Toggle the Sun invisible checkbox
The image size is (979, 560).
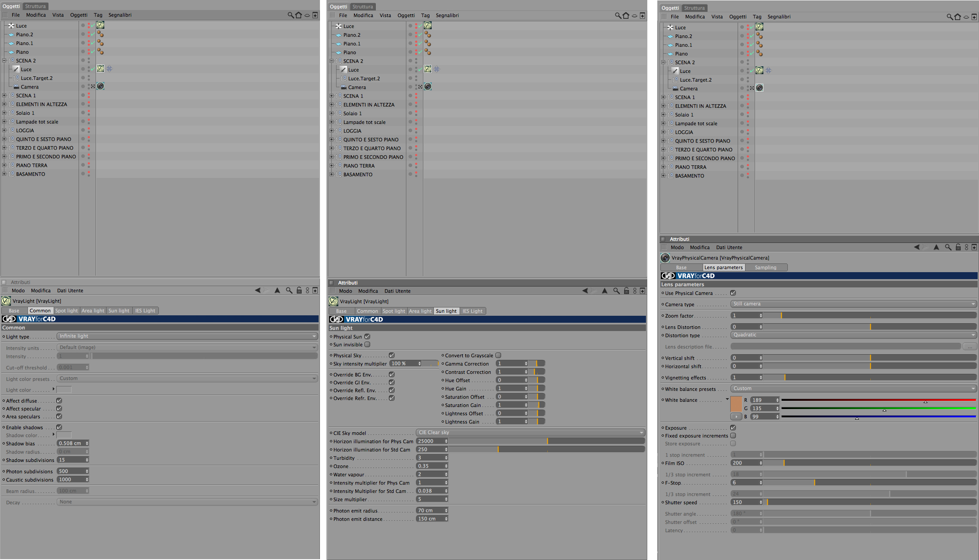[x=368, y=345]
